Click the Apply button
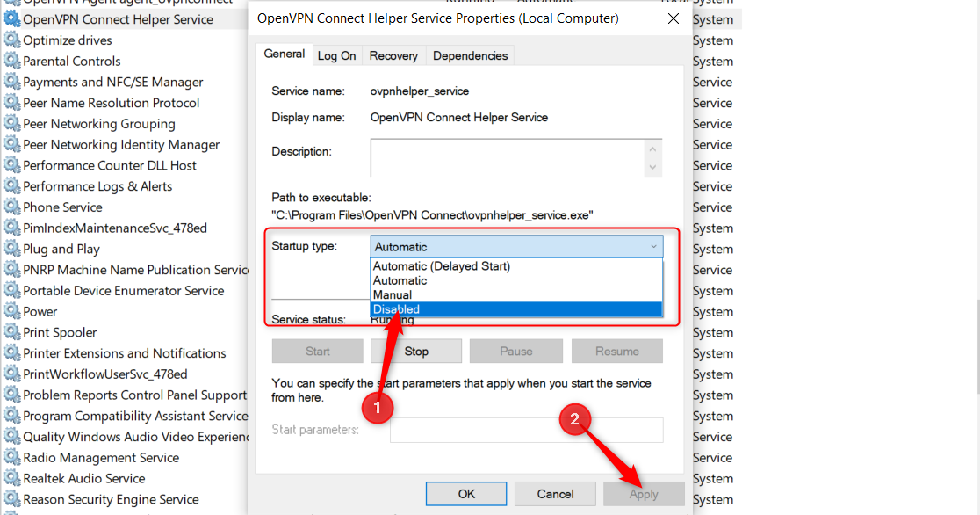This screenshot has width=980, height=515. pyautogui.click(x=644, y=494)
